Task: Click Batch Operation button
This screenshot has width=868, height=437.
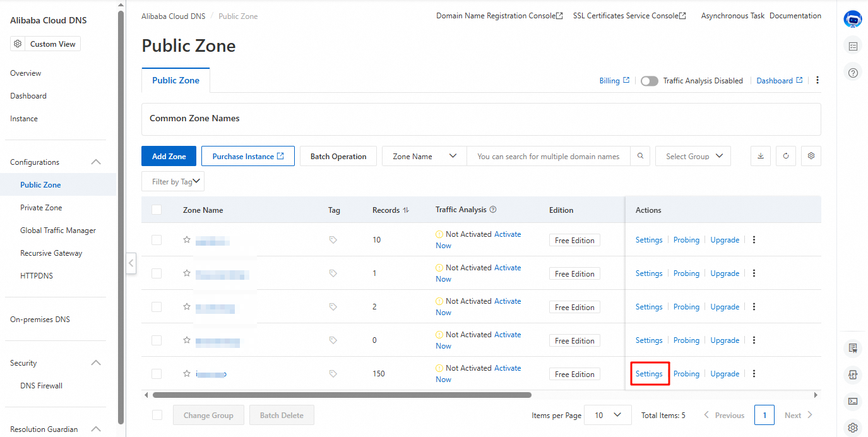Action: click(x=338, y=156)
